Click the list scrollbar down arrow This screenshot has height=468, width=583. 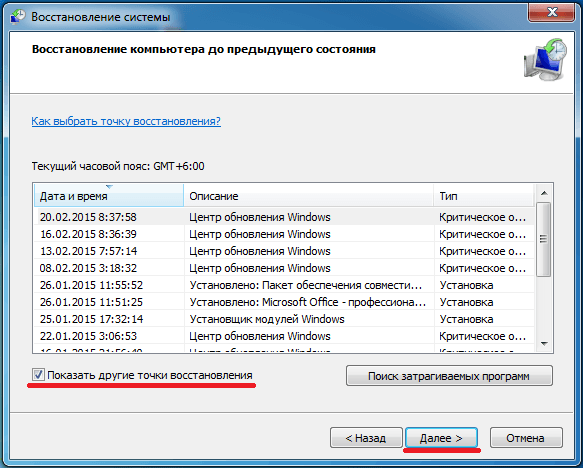coord(544,343)
